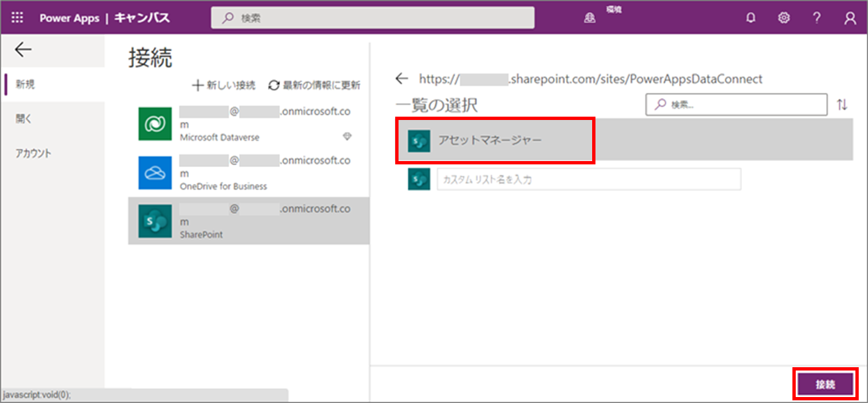Image resolution: width=868 pixels, height=403 pixels.
Task: Select the Microsoft Dataverse connection
Action: pyautogui.click(x=249, y=124)
